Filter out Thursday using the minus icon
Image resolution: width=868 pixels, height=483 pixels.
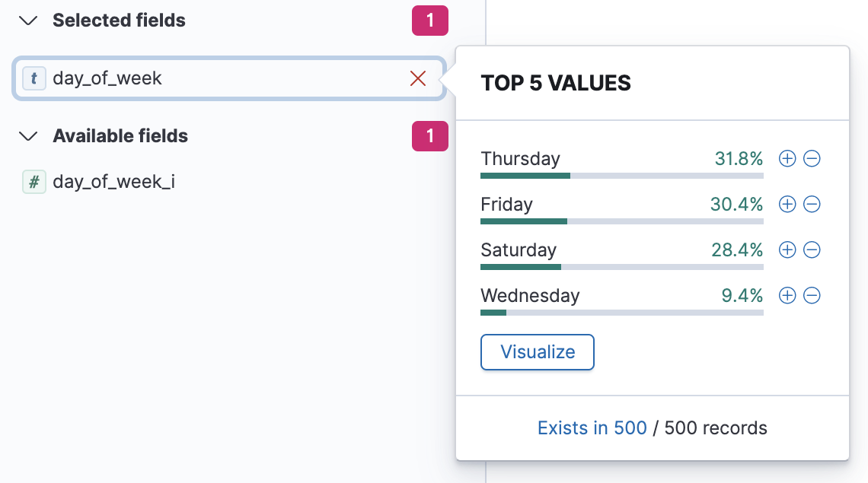(x=812, y=158)
